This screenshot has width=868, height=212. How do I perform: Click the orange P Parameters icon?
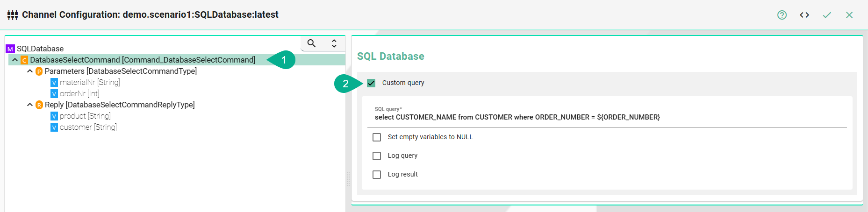tap(39, 71)
